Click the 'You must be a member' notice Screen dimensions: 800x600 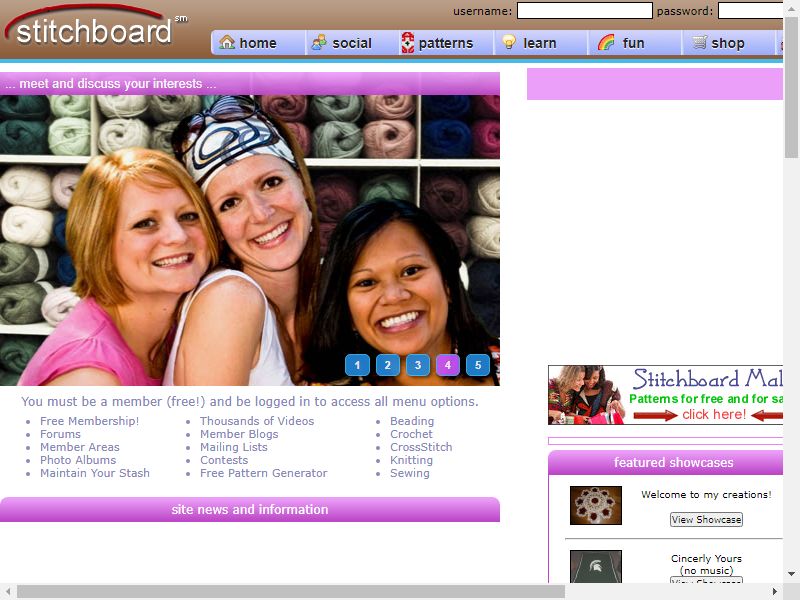point(250,402)
